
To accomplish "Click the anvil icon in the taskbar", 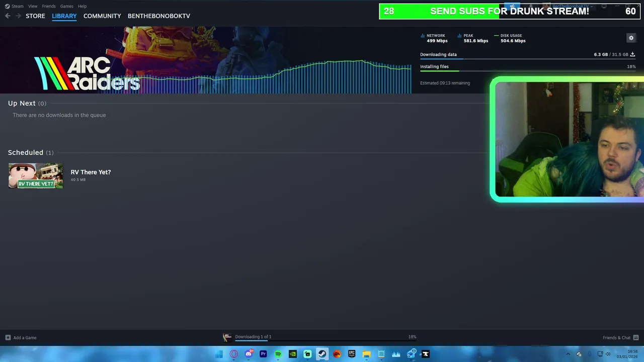I will [x=426, y=354].
